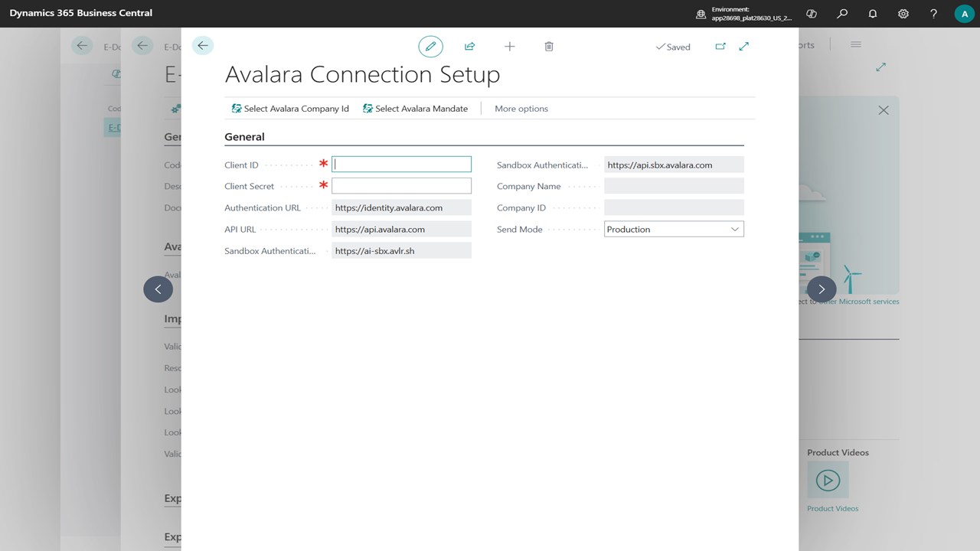
Task: Open the help question mark icon
Action: point(933,14)
